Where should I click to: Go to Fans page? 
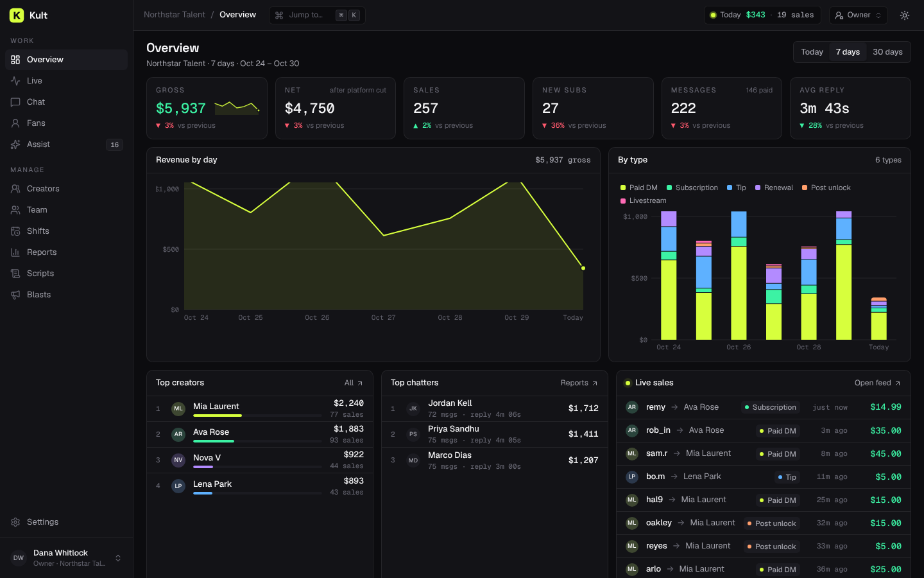[x=67, y=123]
